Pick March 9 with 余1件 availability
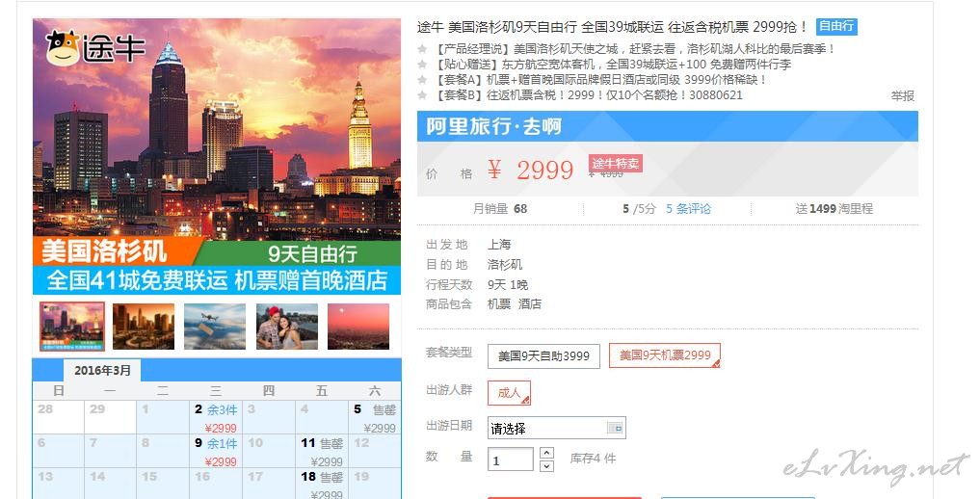Viewport: 980px width, 499px height. click(x=216, y=452)
